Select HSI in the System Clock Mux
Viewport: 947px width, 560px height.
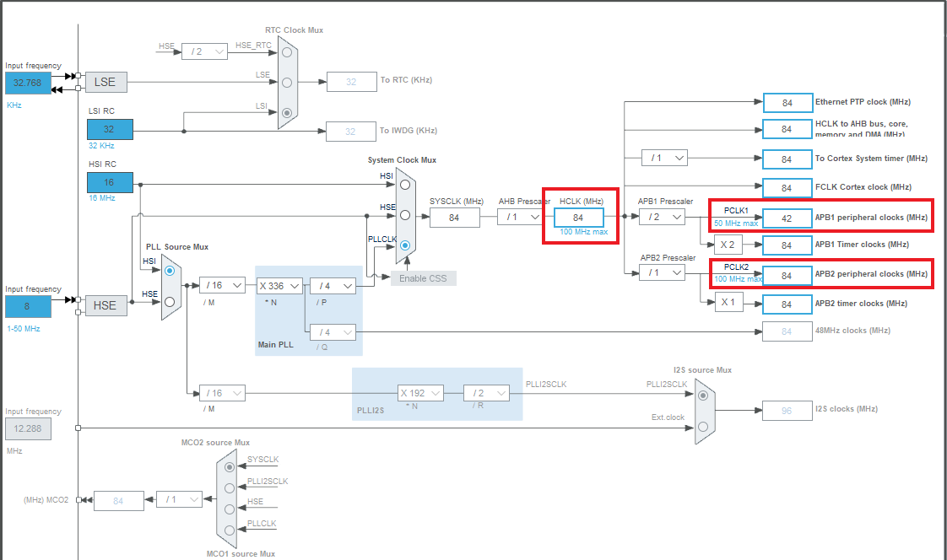[405, 185]
